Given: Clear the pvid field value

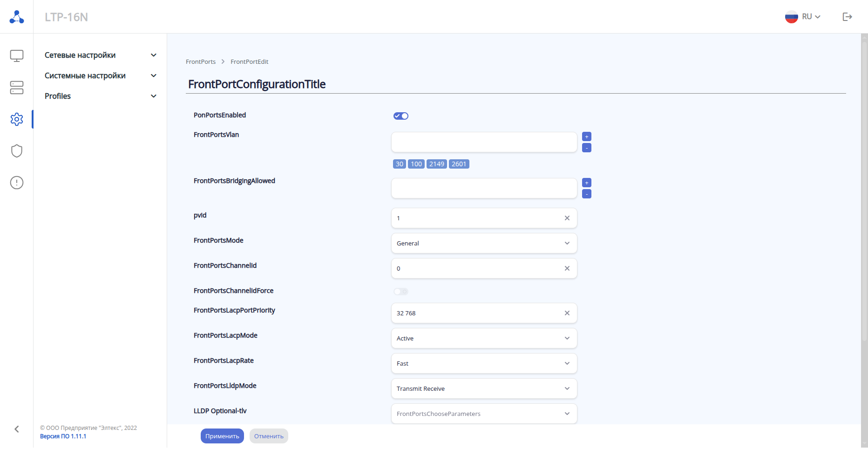Looking at the screenshot, I should pos(567,218).
